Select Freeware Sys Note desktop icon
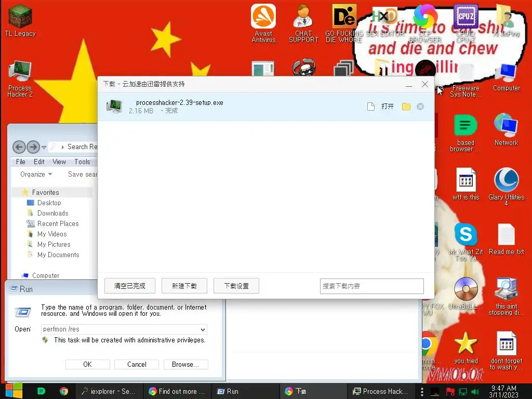 coord(465,81)
